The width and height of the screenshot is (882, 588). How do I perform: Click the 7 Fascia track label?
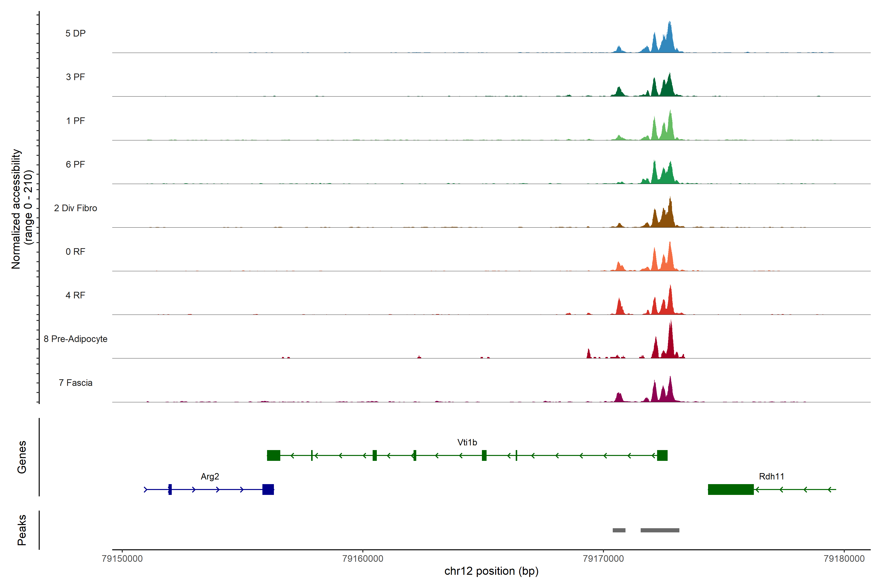pos(75,382)
